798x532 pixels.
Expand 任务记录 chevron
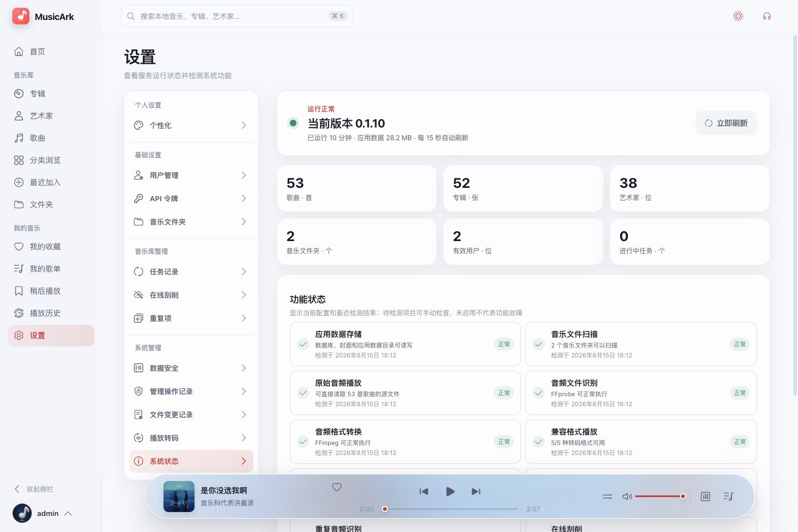click(244, 272)
